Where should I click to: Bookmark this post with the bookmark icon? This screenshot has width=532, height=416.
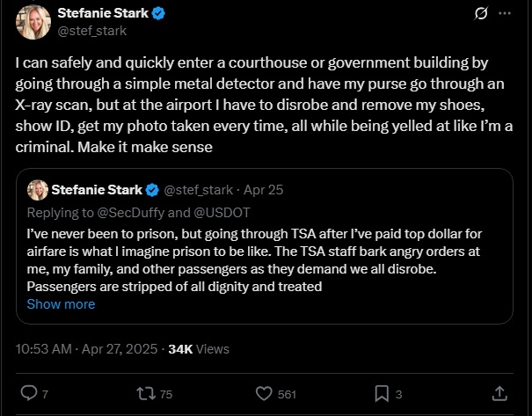point(382,394)
